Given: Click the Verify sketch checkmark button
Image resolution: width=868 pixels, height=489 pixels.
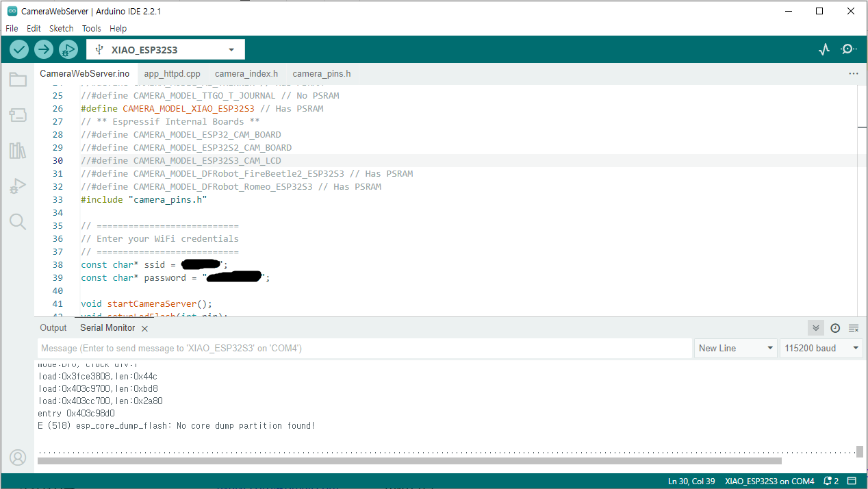Looking at the screenshot, I should click(19, 49).
